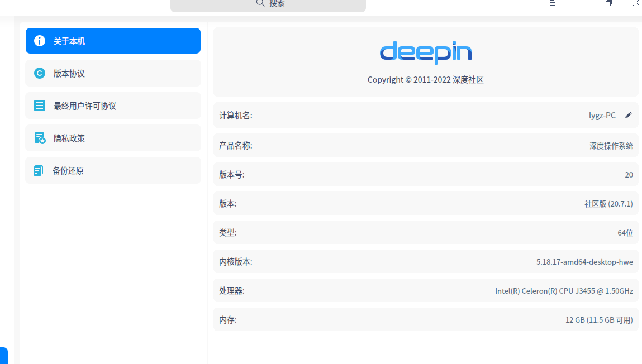Restore down the settings window
Image resolution: width=642 pixels, height=364 pixels.
pos(608,3)
